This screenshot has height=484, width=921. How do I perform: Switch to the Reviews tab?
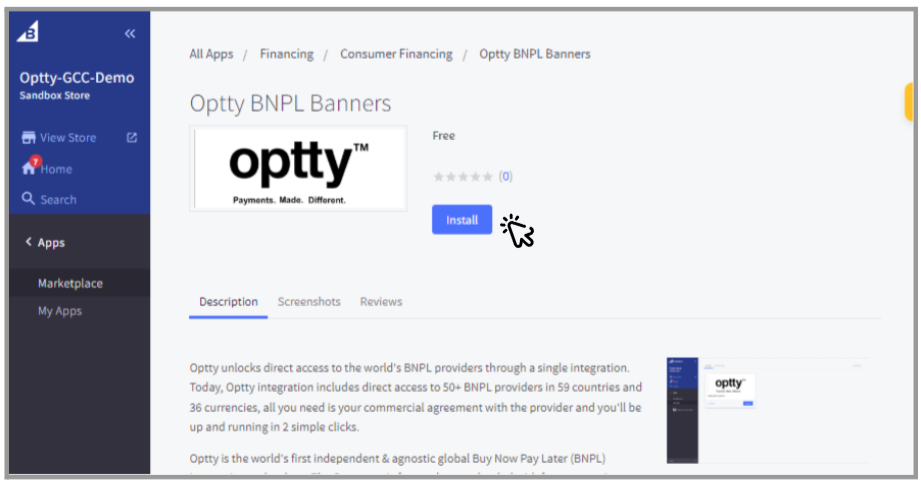click(x=381, y=301)
